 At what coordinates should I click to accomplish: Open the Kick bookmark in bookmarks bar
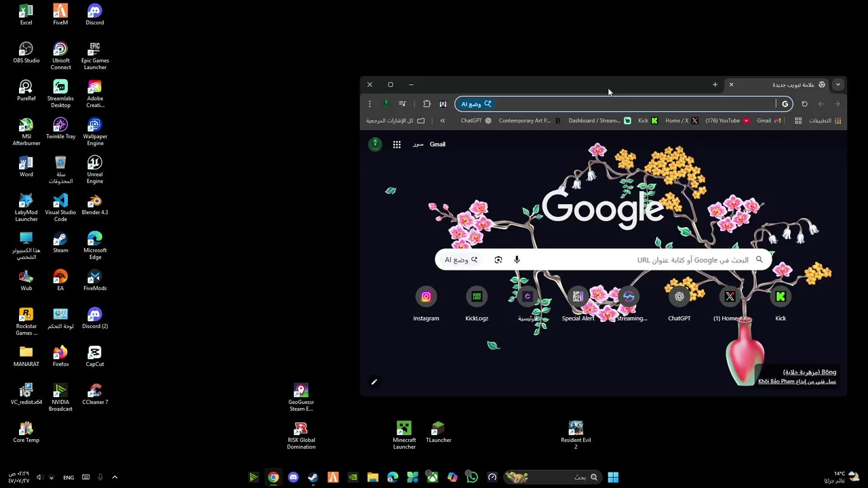(648, 121)
